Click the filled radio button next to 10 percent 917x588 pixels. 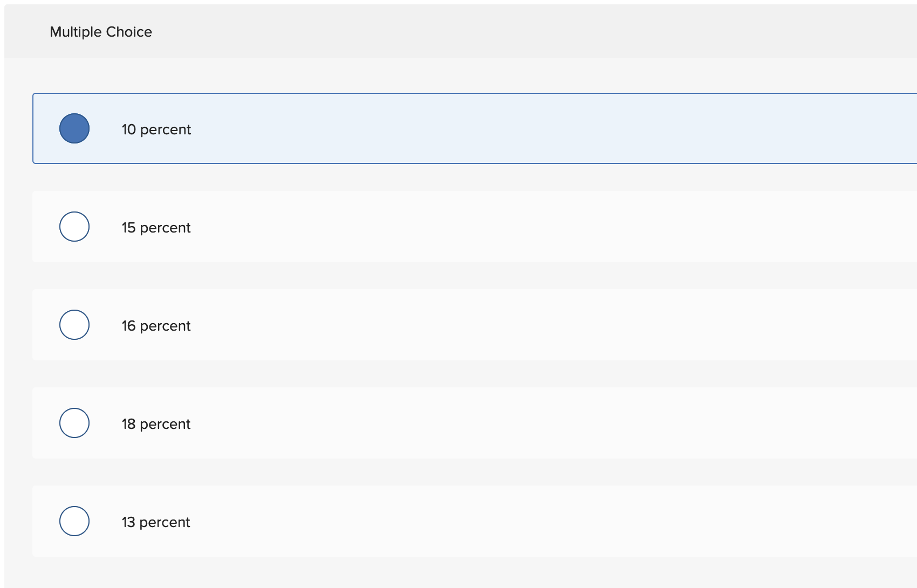pos(74,128)
